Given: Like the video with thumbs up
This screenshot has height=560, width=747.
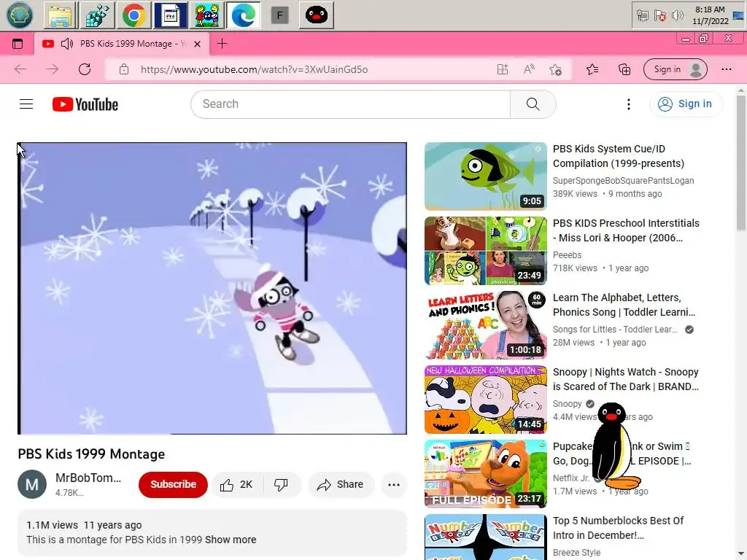Looking at the screenshot, I should pyautogui.click(x=236, y=484).
